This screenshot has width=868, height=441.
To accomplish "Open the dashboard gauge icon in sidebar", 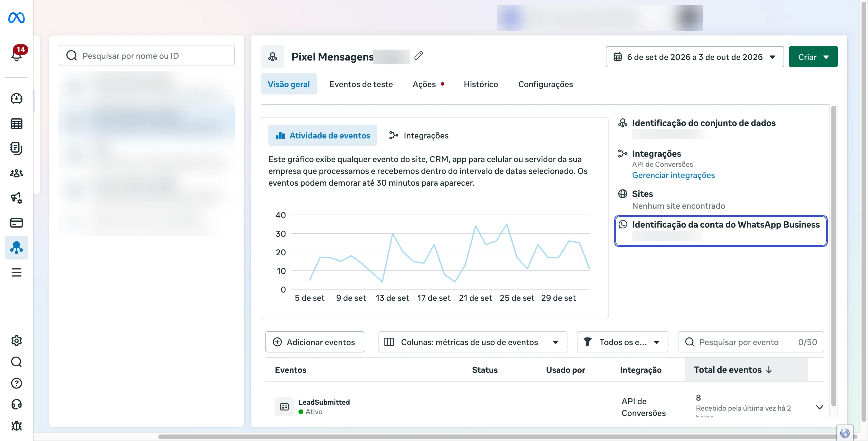I will tap(16, 99).
